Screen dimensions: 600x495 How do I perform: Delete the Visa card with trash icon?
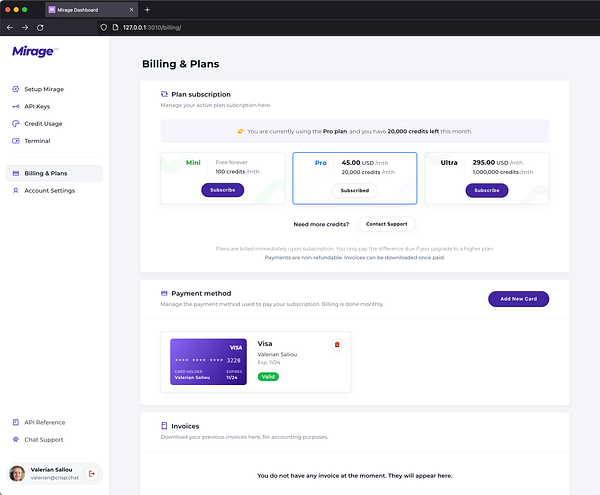337,345
